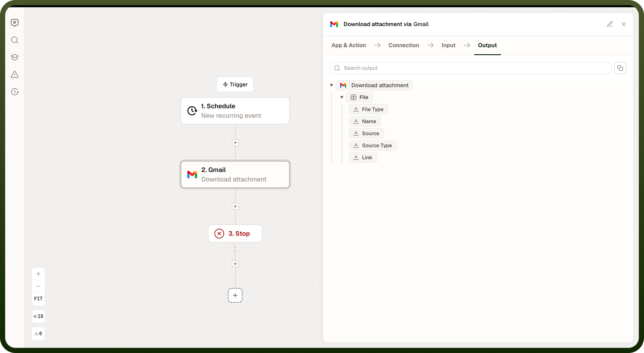This screenshot has width=644, height=353.
Task: Collapse the Download attachment tree node
Action: point(331,85)
